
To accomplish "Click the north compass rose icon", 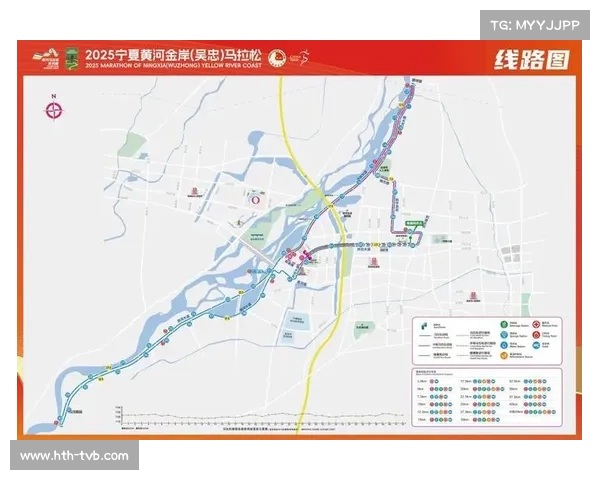I will click(x=54, y=111).
